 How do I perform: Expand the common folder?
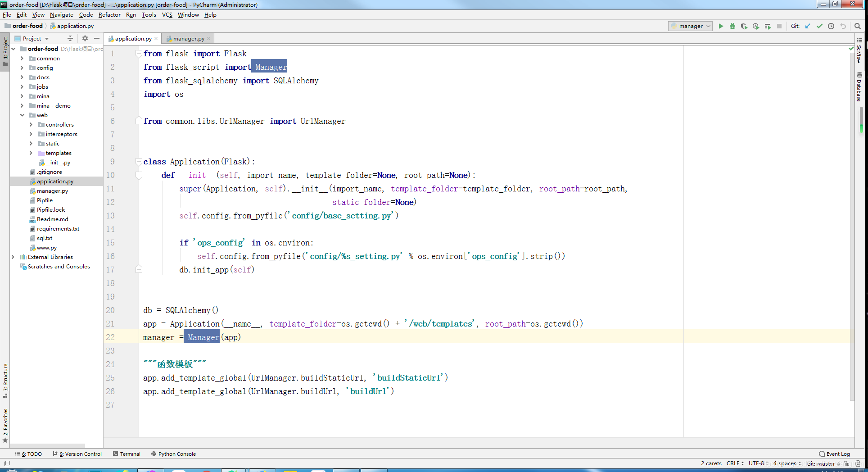tap(22, 59)
